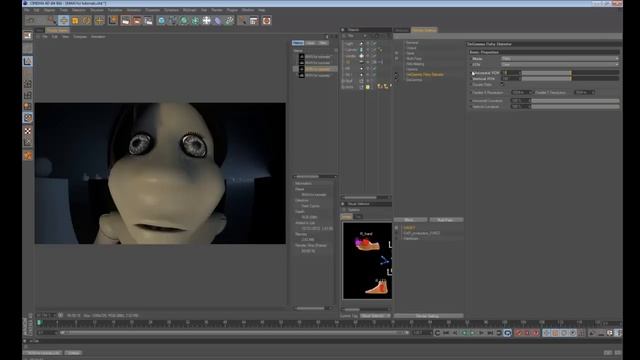The width and height of the screenshot is (640, 360).
Task: Open the Render Setting selector in bottom bar
Action: [x=428, y=316]
